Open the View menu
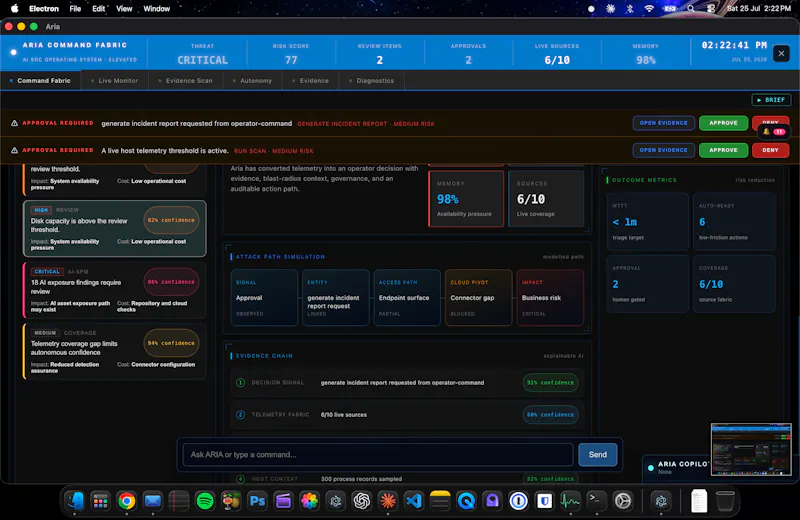 click(x=124, y=8)
